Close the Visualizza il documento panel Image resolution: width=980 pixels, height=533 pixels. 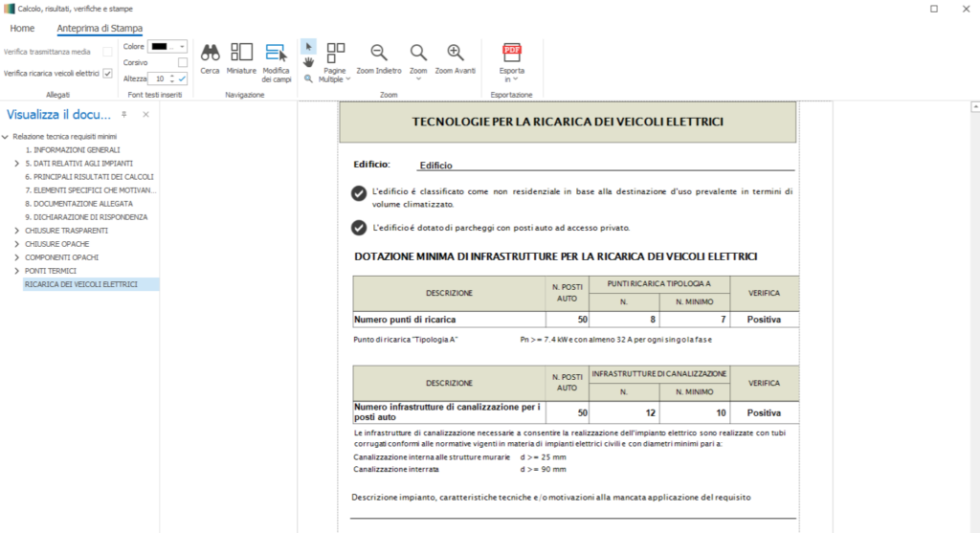point(145,114)
